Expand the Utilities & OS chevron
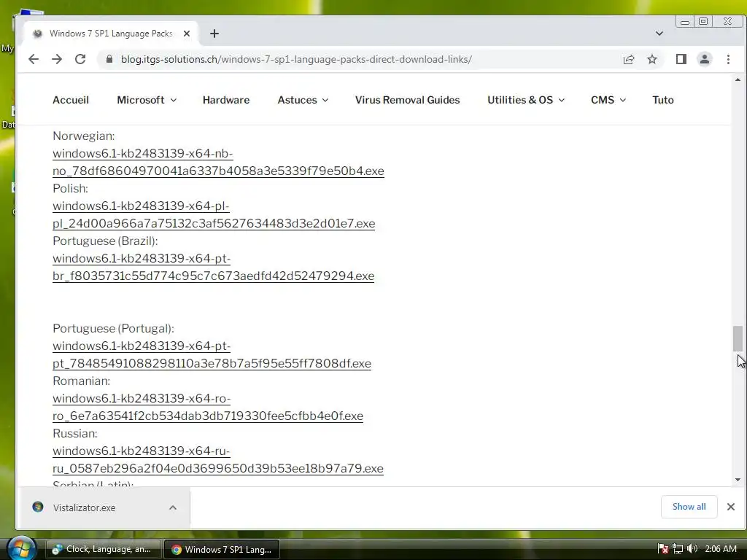 [562, 100]
